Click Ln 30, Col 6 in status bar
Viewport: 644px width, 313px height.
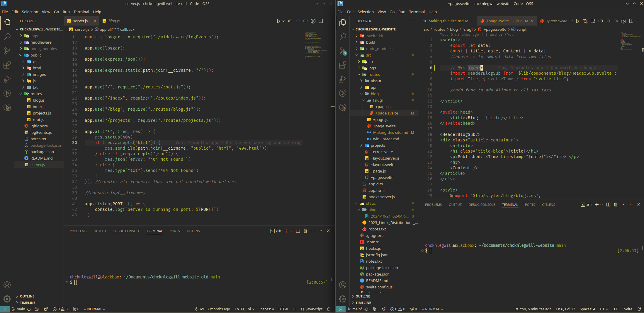click(244, 309)
